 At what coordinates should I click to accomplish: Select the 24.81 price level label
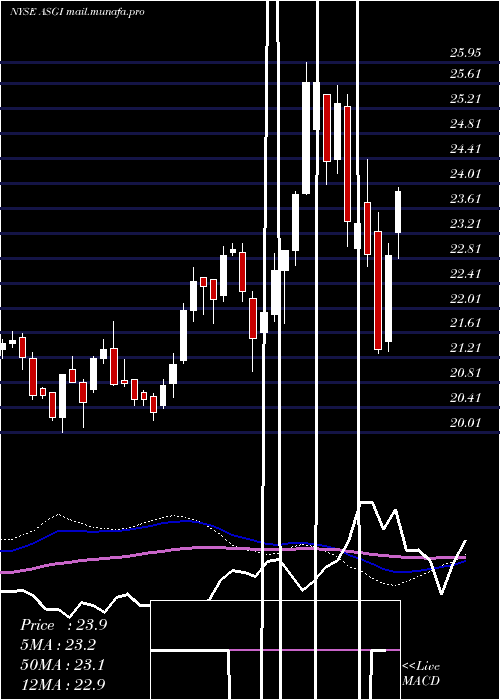(466, 124)
